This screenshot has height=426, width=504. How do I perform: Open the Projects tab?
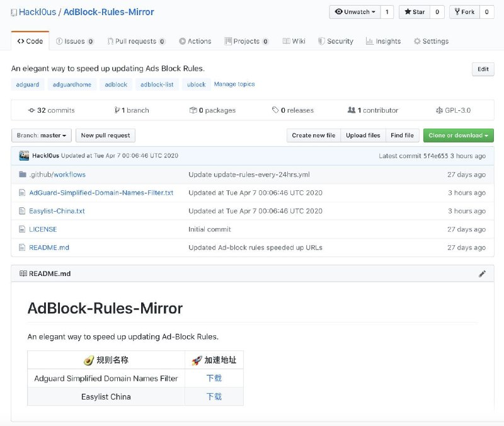tap(246, 41)
